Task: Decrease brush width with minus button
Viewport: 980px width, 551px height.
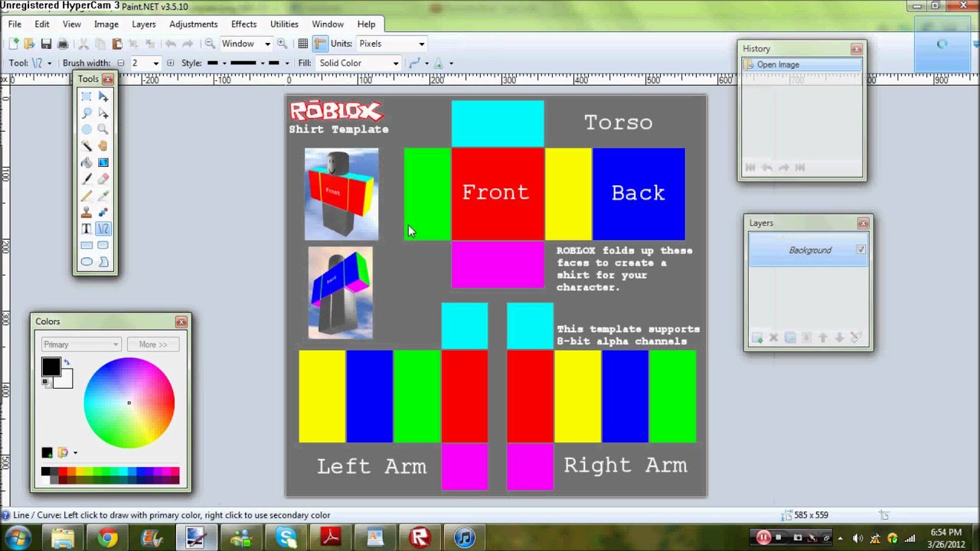Action: (x=120, y=63)
